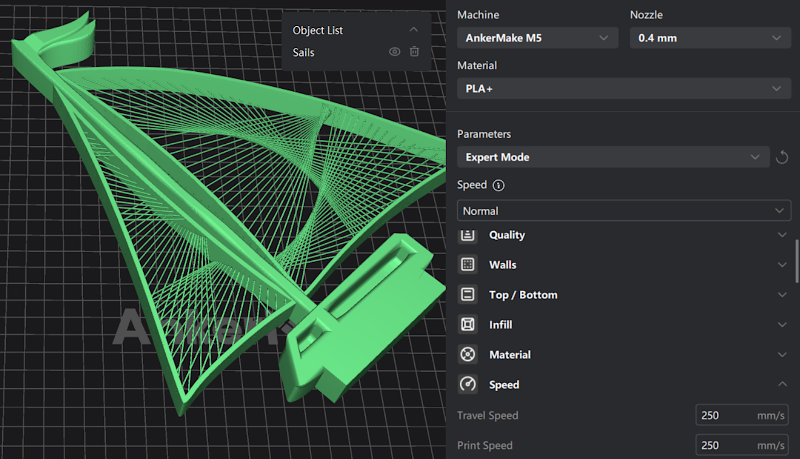Open the 0.4 mm nozzle dropdown
Viewport: 800px width, 459px height.
click(x=710, y=38)
